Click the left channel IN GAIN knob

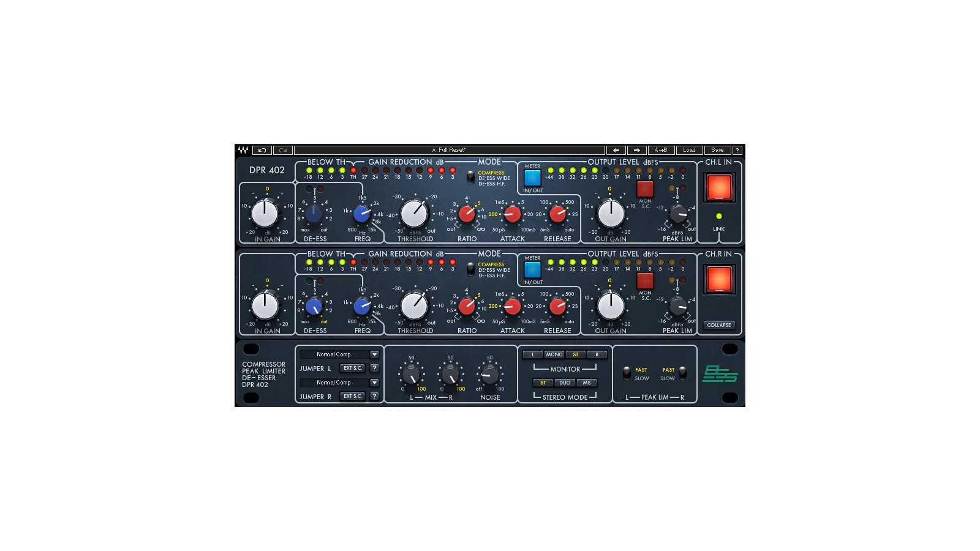click(265, 214)
